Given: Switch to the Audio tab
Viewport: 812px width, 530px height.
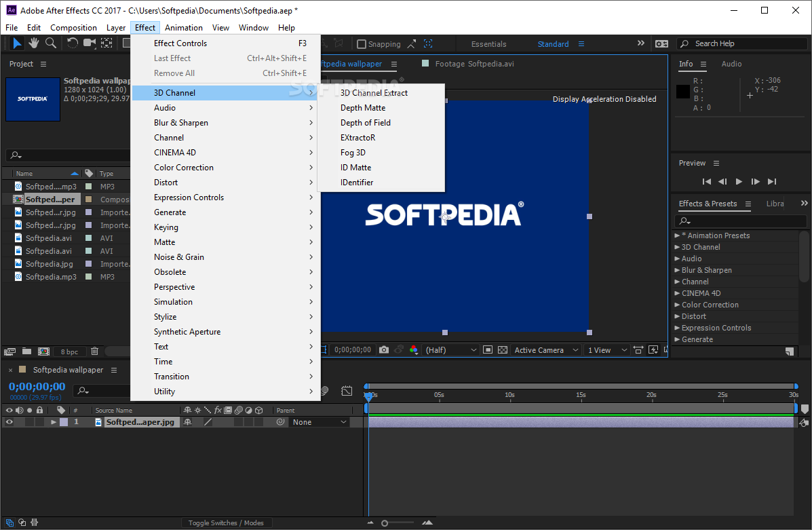Looking at the screenshot, I should click(x=731, y=64).
